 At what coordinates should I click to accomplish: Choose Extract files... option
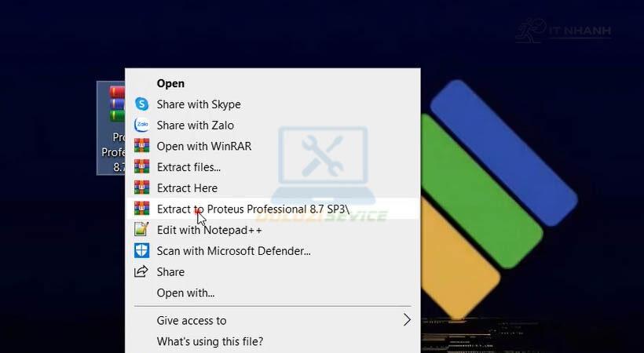point(188,167)
